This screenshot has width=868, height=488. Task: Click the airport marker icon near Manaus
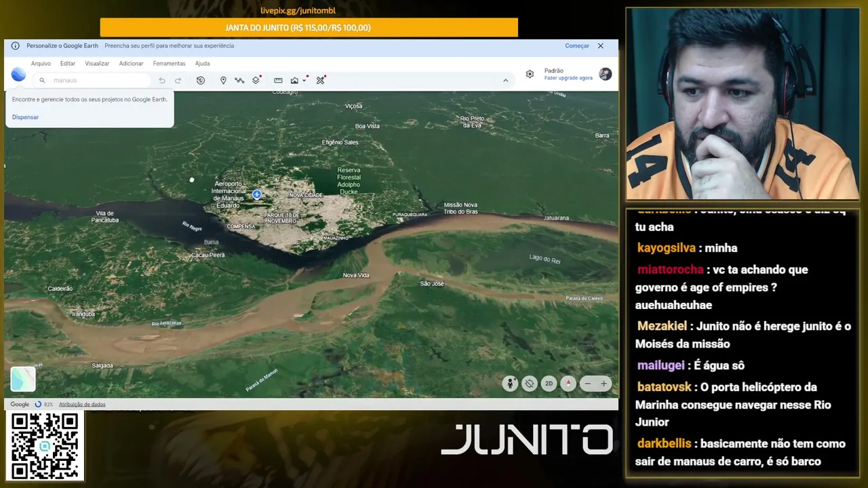(257, 195)
